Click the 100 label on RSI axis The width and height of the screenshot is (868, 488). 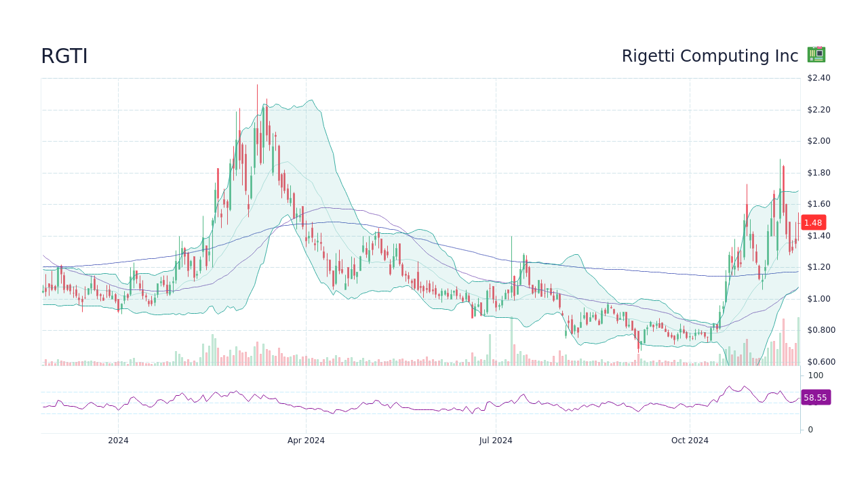point(815,375)
